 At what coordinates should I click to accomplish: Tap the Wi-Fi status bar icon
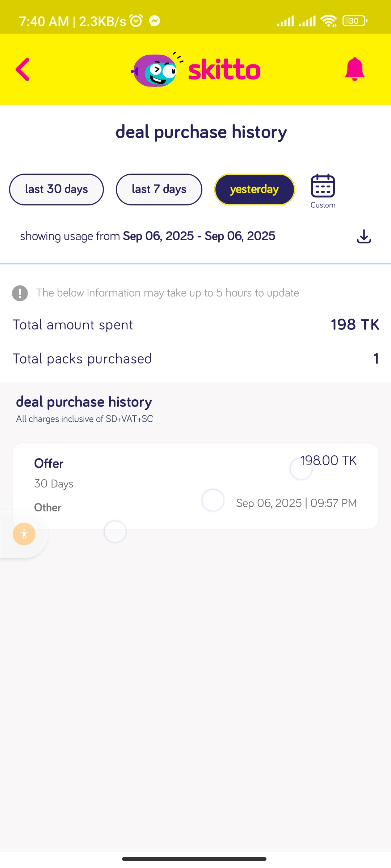[329, 21]
